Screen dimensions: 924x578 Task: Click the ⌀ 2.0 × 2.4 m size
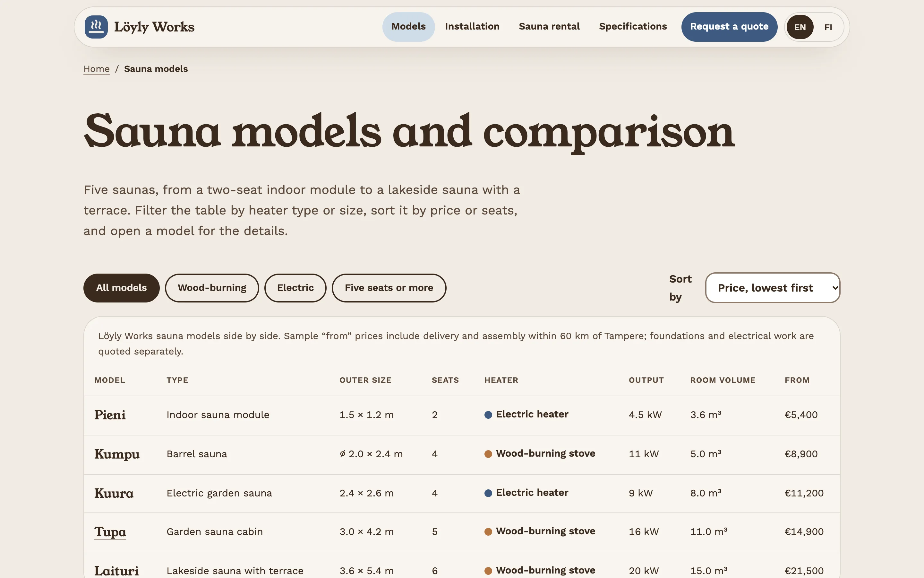click(x=371, y=454)
